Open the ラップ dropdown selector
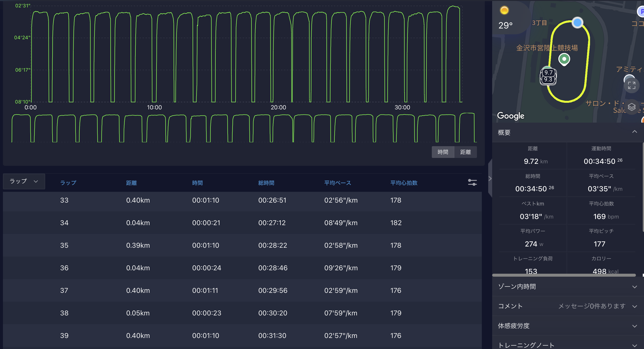Viewport: 644px width, 349px height. click(x=24, y=181)
